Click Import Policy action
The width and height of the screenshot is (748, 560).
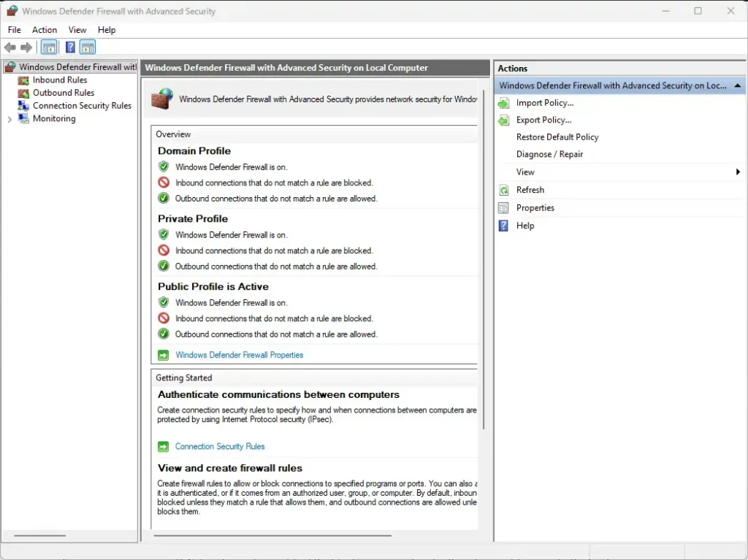(x=545, y=103)
